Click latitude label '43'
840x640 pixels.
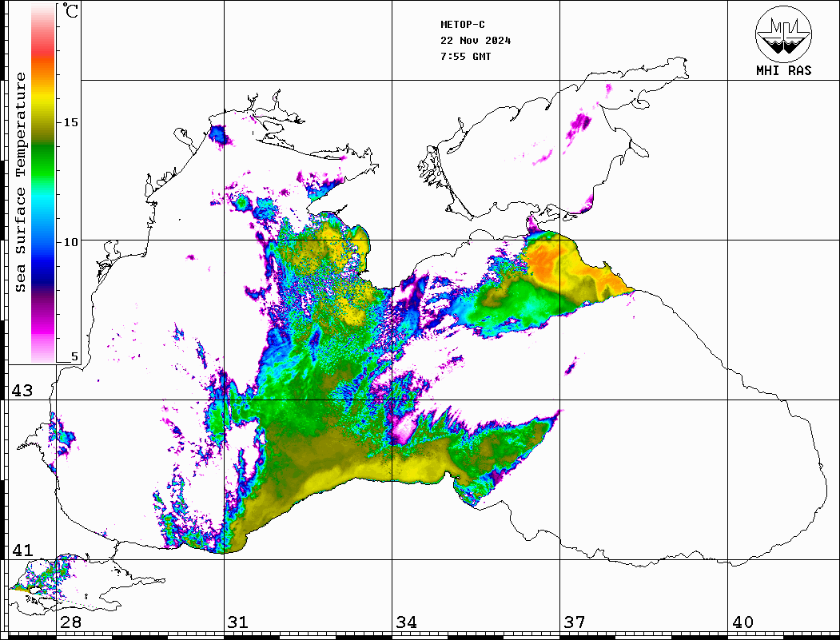click(22, 391)
